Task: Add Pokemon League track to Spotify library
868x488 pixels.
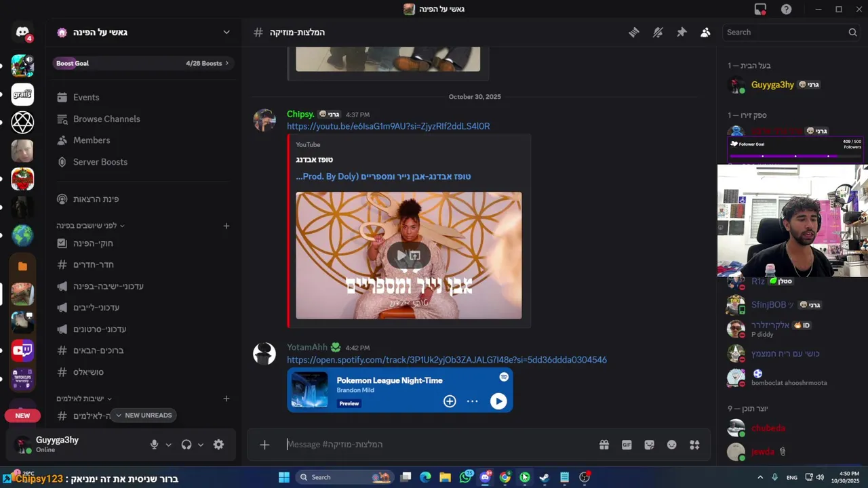Action: 450,401
